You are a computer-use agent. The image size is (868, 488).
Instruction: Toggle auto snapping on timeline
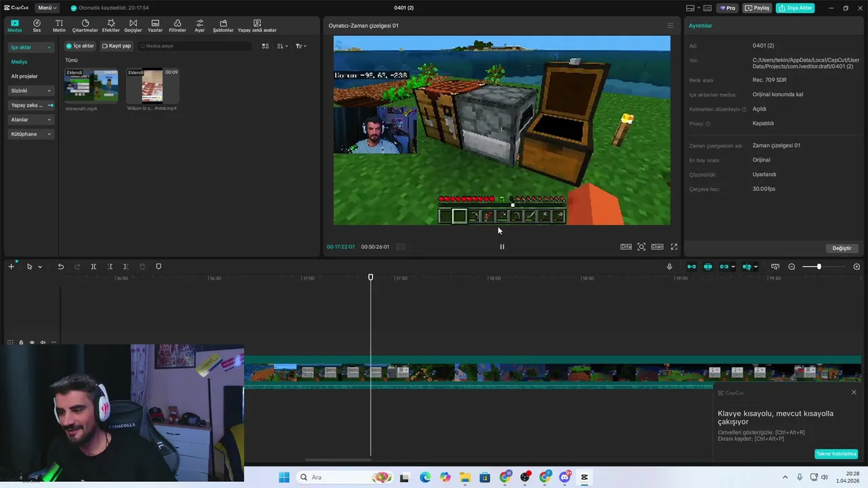coord(708,266)
